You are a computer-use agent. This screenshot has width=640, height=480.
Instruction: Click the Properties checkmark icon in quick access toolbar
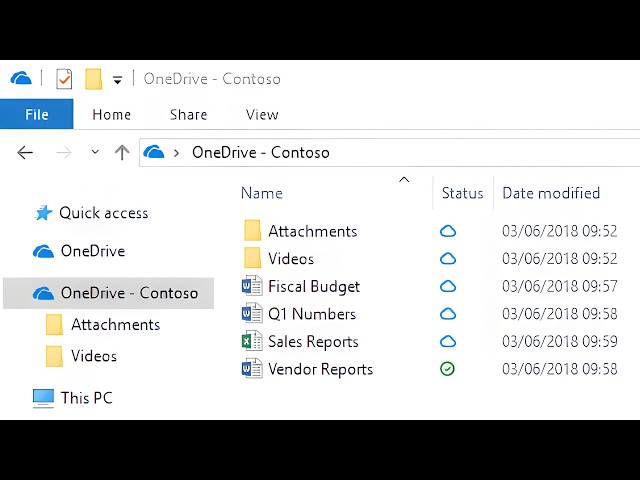64,79
